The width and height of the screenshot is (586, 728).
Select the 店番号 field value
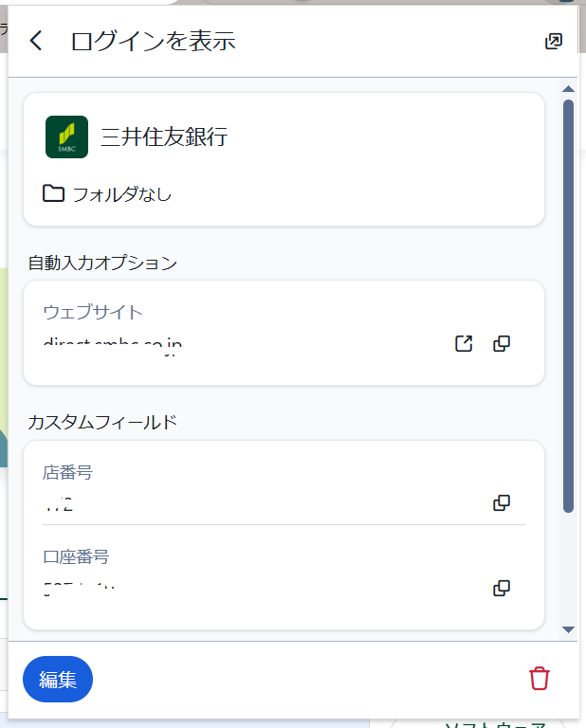click(x=59, y=504)
